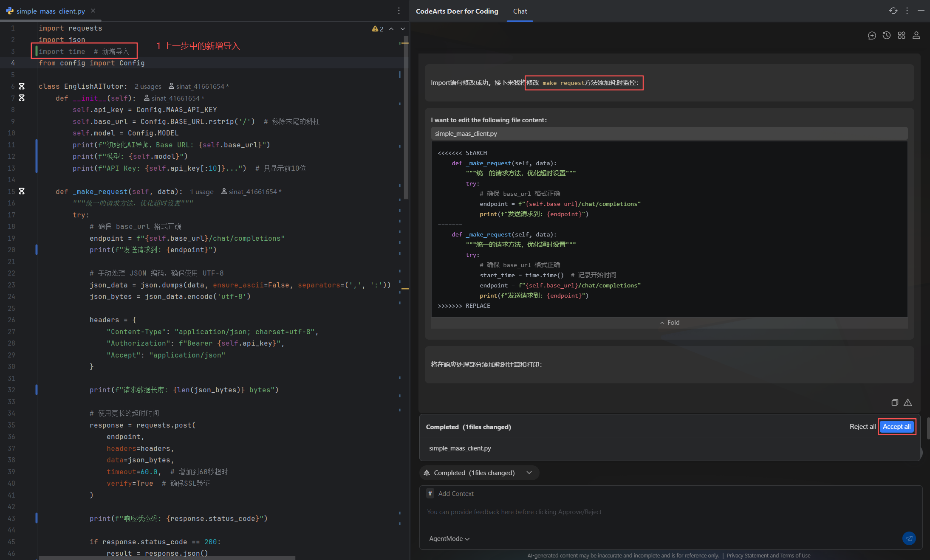930x560 pixels.
Task: Open the user account icon
Action: point(916,36)
